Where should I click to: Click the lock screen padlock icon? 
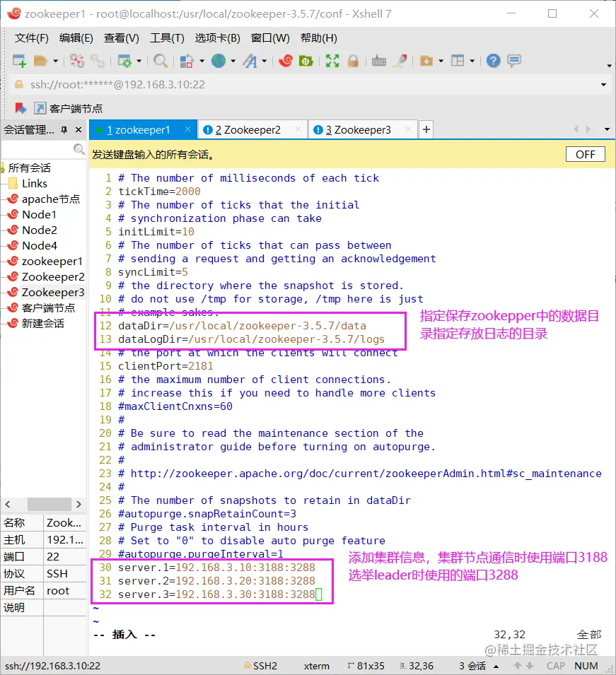pos(353,61)
